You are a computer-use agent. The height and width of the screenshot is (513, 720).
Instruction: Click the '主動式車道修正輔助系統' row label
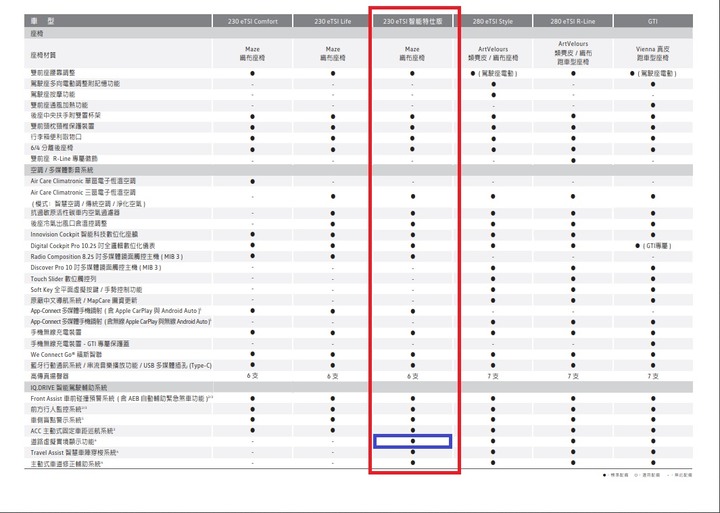tap(66, 464)
